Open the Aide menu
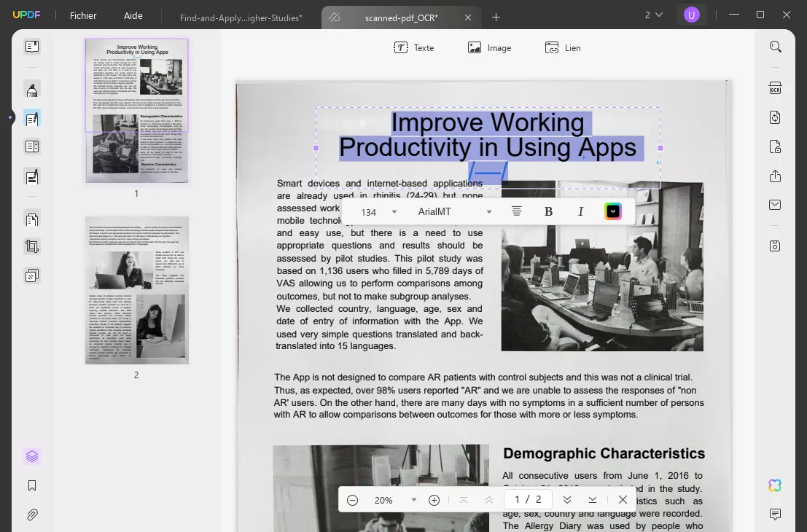 click(x=133, y=15)
